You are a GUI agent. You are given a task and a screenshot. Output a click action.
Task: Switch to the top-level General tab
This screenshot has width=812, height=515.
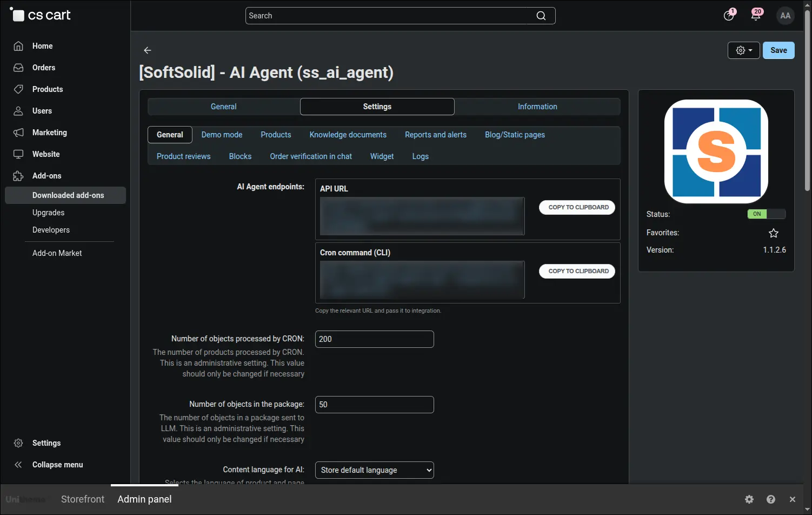click(224, 107)
